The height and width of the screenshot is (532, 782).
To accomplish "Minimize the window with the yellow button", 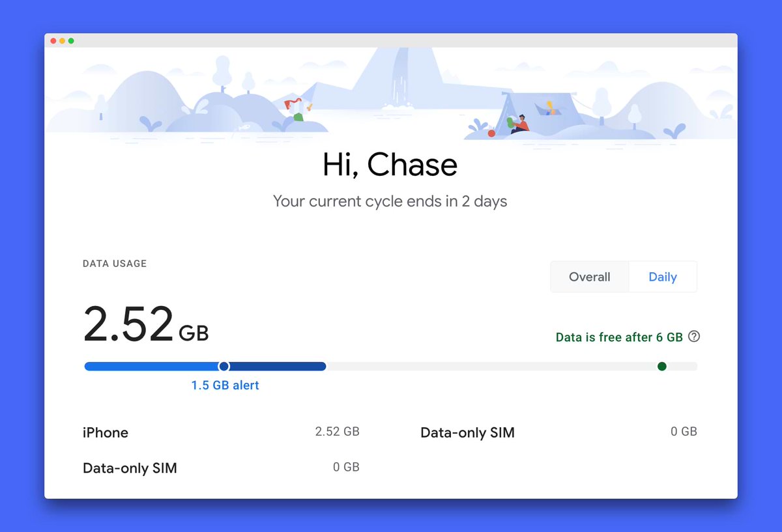I will click(62, 41).
